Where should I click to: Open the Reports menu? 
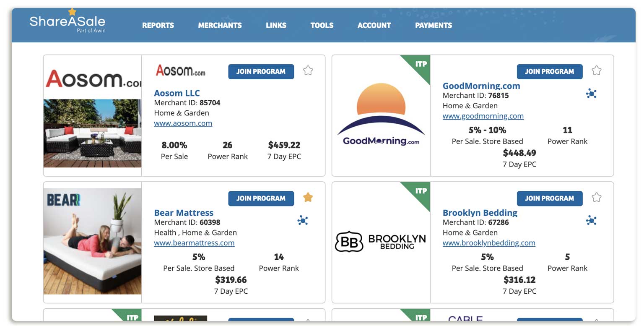(158, 25)
